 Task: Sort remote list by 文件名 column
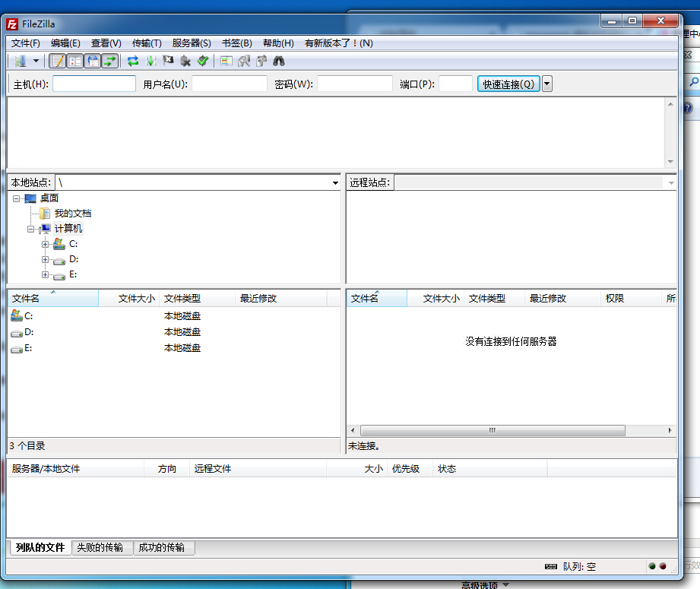pyautogui.click(x=377, y=298)
